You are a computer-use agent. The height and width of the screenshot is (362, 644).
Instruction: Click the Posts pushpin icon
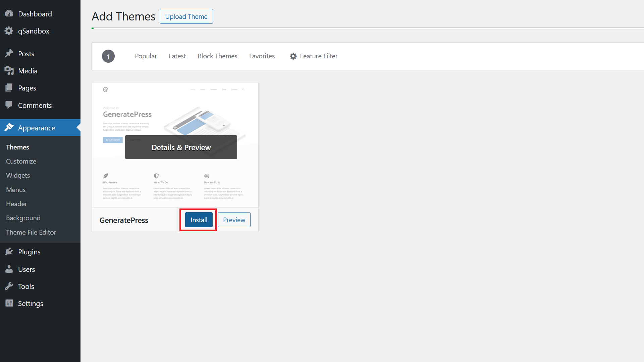(x=9, y=53)
